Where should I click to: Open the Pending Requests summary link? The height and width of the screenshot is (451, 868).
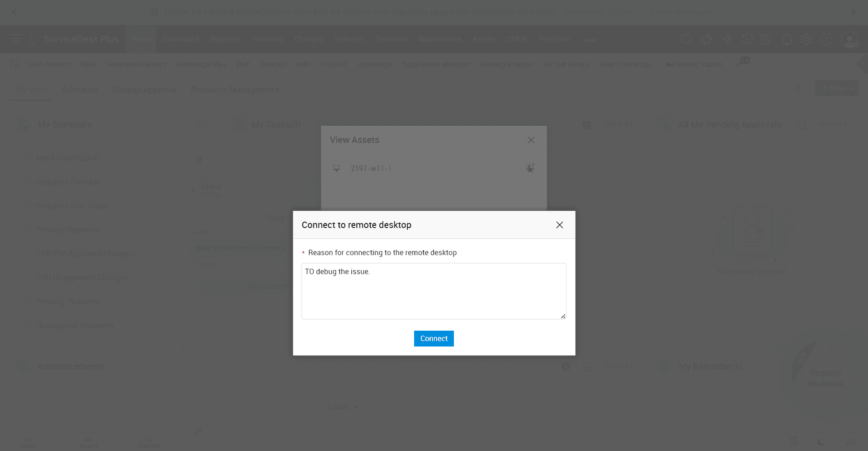tap(68, 230)
